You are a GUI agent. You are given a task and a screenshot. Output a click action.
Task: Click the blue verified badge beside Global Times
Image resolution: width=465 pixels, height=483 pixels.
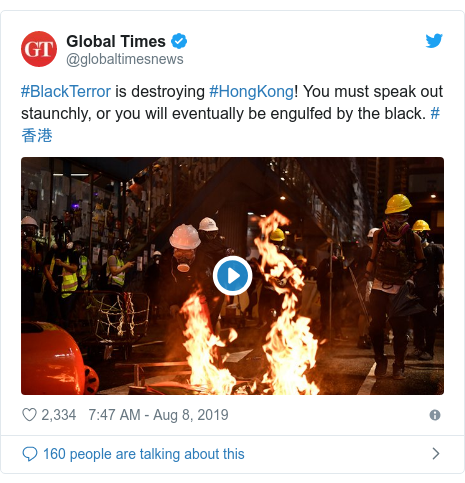tap(179, 41)
